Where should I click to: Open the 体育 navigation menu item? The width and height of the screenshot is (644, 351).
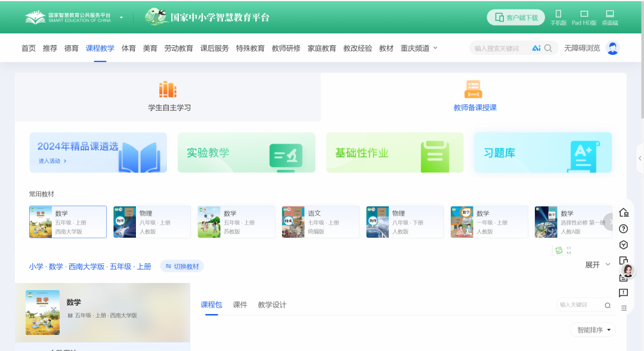coord(129,48)
